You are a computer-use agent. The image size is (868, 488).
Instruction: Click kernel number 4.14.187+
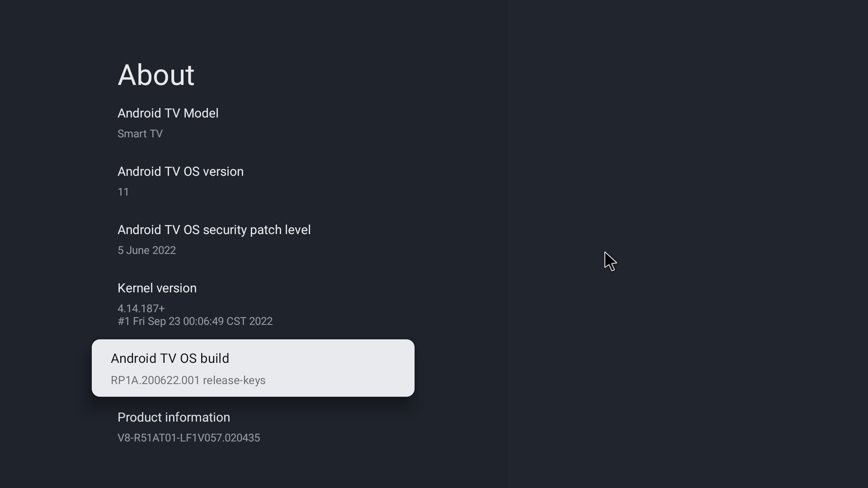[141, 309]
